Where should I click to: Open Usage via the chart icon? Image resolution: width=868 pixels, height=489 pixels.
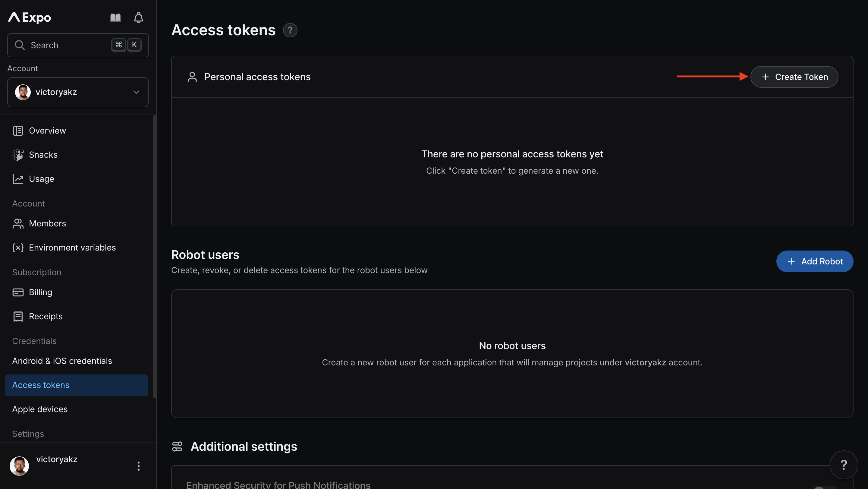click(x=18, y=179)
